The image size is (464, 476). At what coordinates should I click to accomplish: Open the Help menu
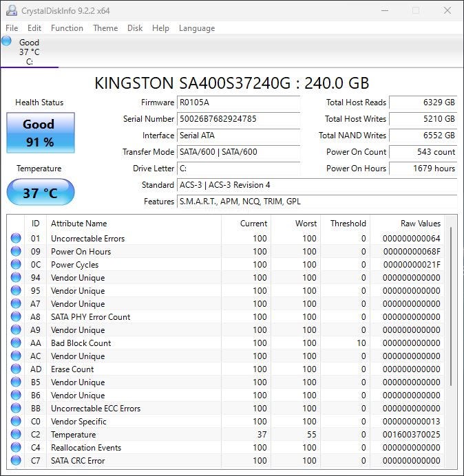pos(160,28)
